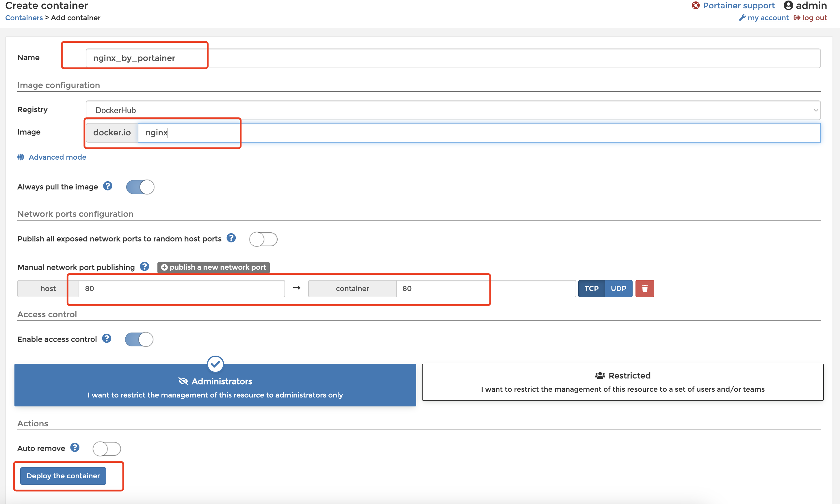Viewport: 840px width, 504px height.
Task: Click the log out arrow icon
Action: point(797,18)
